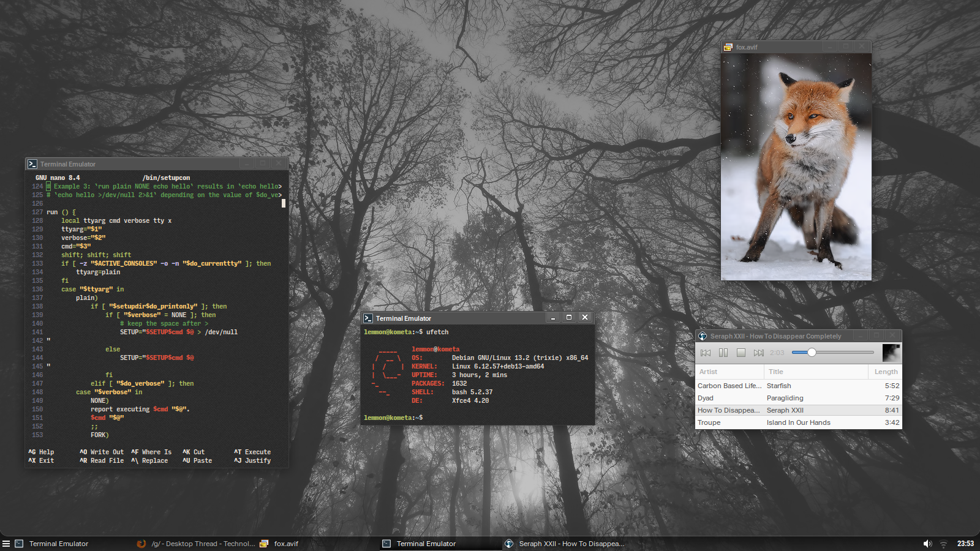
Task: Sort playlist by the Artist column
Action: (729, 372)
